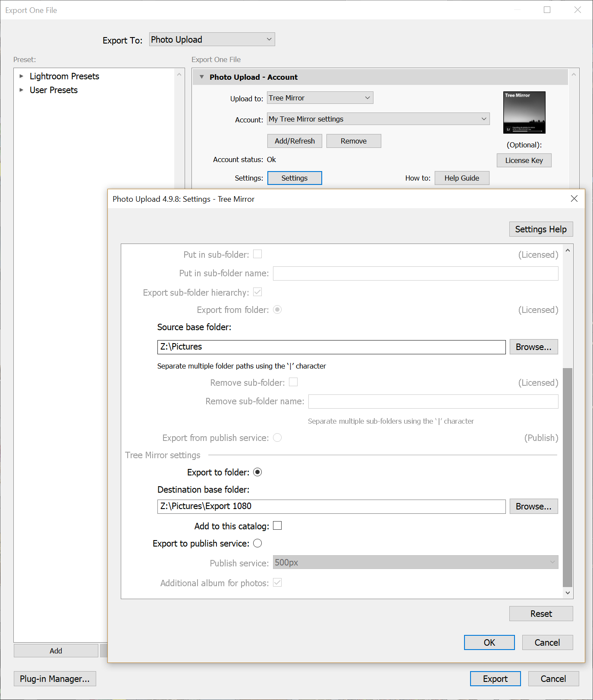Viewport: 593px width, 700px height.
Task: Select the Export to folder radio button
Action: tap(257, 472)
